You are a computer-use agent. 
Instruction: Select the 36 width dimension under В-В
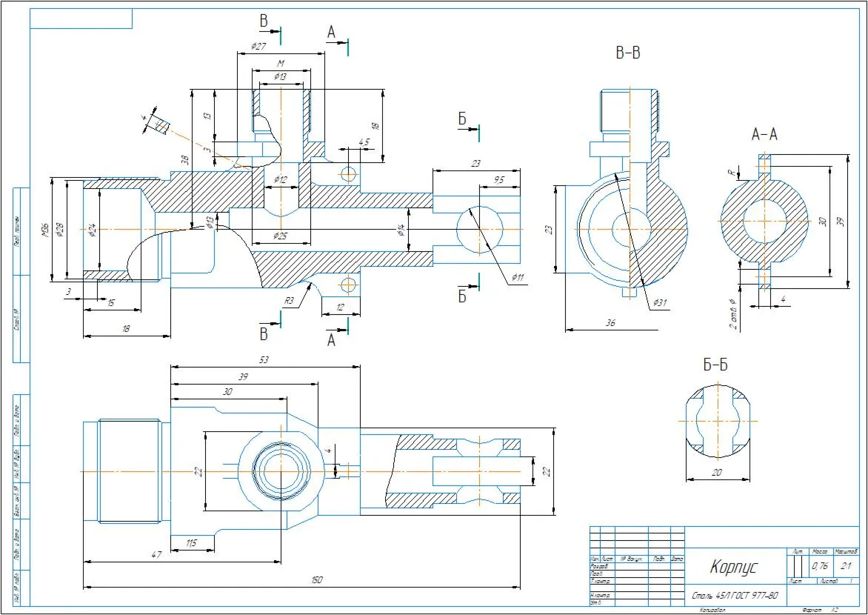point(610,323)
